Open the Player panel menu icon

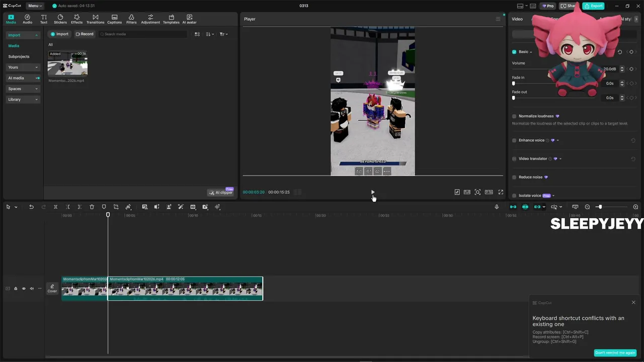[x=498, y=19]
